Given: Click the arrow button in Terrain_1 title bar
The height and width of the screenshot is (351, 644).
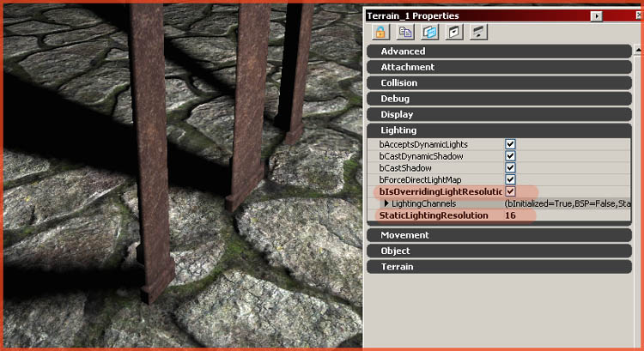Looking at the screenshot, I should coord(596,15).
